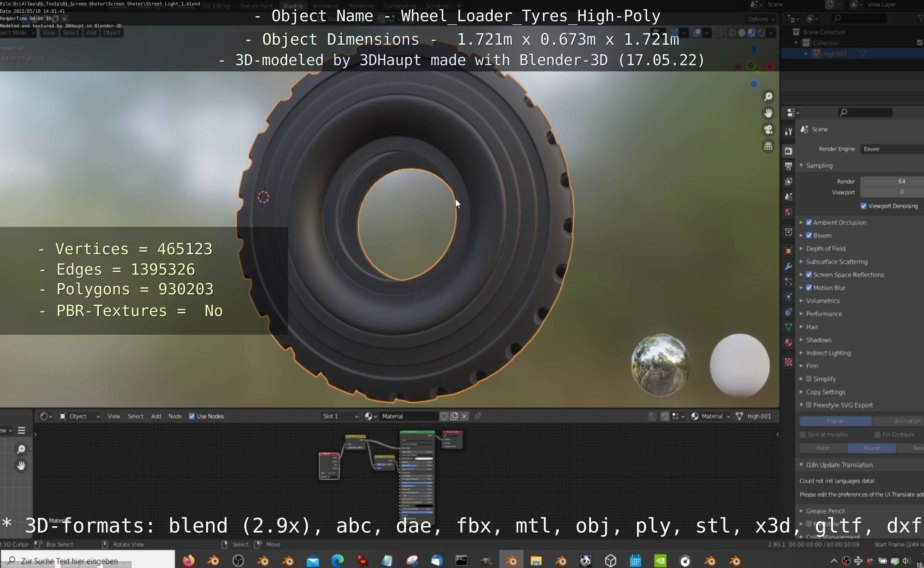This screenshot has height=568, width=924.
Task: Enable the Simplify checkbox
Action: point(809,379)
